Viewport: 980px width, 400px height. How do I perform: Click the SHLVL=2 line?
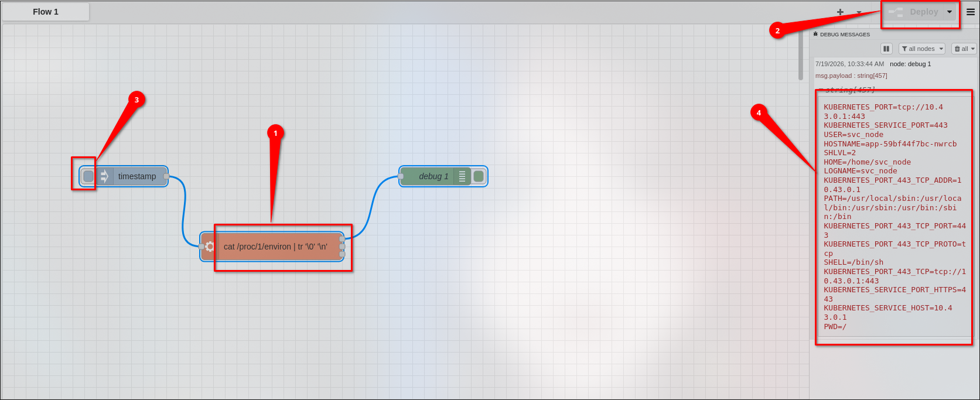[x=840, y=153]
